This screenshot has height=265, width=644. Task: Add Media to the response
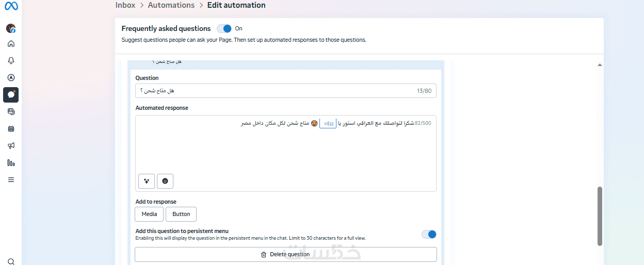tap(149, 214)
